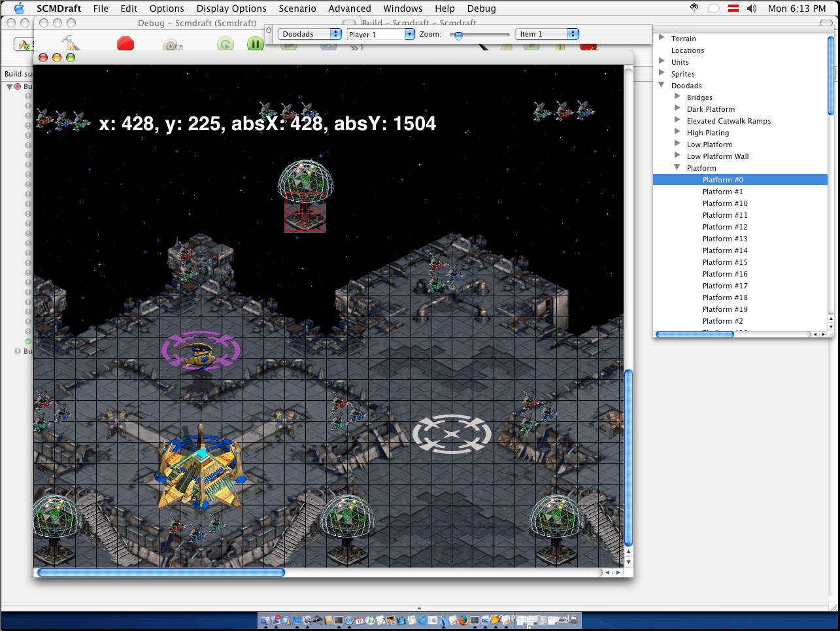
Task: Select the white start location marker on map
Action: [451, 434]
